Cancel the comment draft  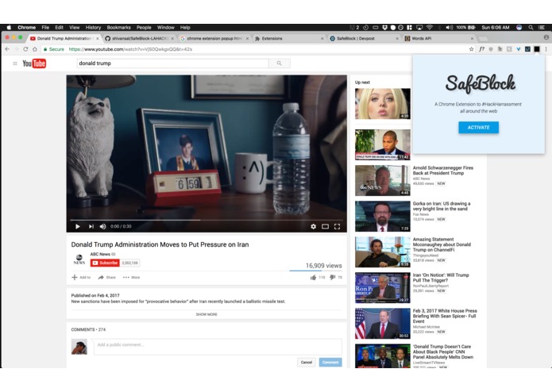307,362
